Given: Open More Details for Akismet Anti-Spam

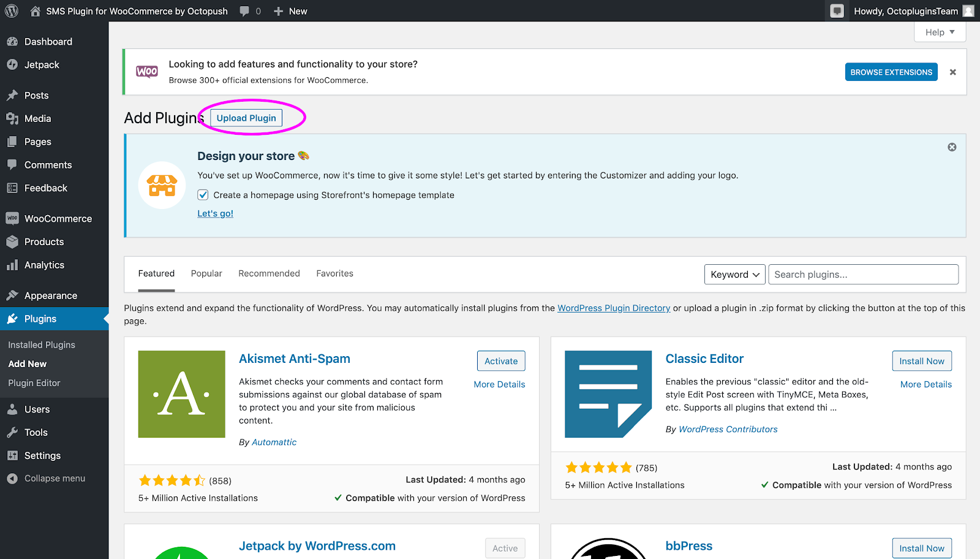Looking at the screenshot, I should 499,384.
